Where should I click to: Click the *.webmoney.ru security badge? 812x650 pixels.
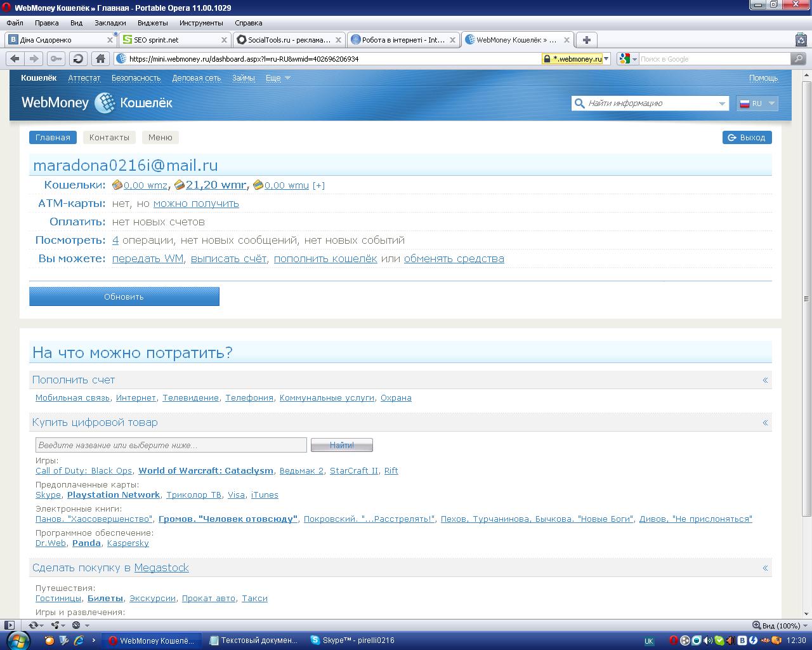point(572,59)
